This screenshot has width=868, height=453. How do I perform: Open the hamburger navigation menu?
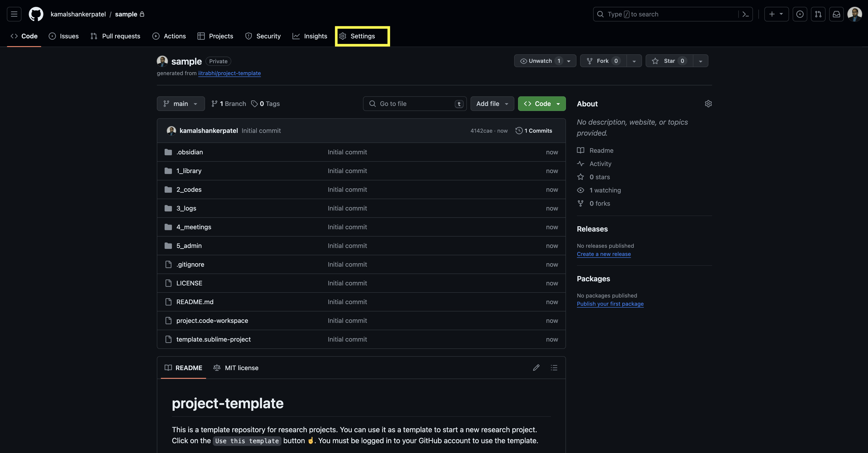[14, 14]
